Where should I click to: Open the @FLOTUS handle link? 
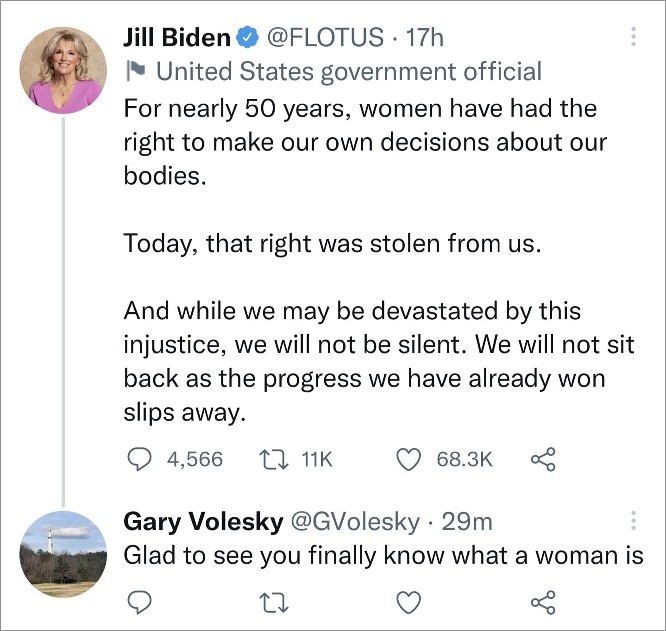click(324, 38)
